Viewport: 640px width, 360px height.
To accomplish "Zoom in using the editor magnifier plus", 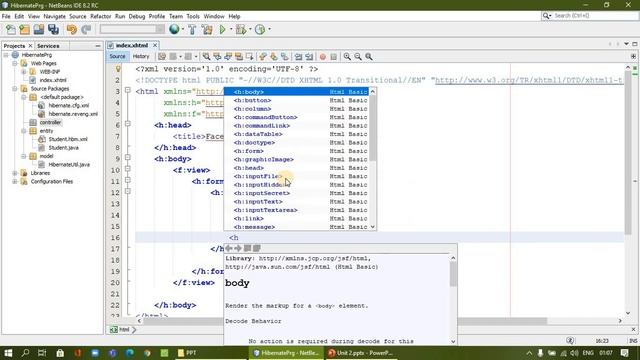I will pyautogui.click(x=347, y=57).
